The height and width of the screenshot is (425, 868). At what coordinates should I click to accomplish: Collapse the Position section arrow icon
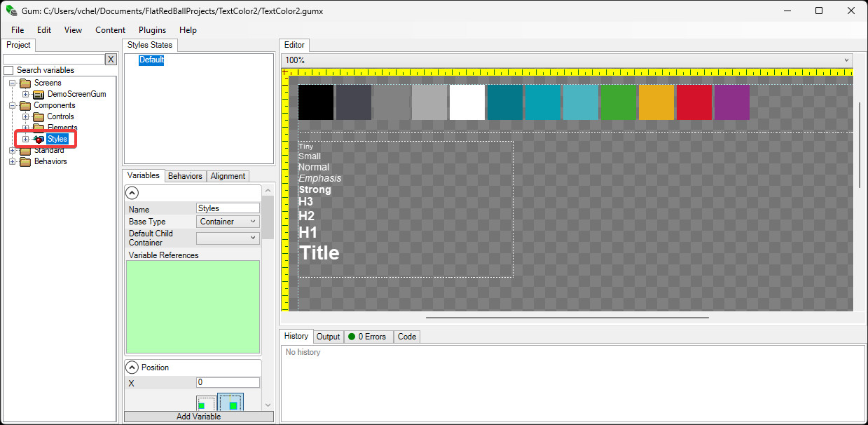coord(132,367)
